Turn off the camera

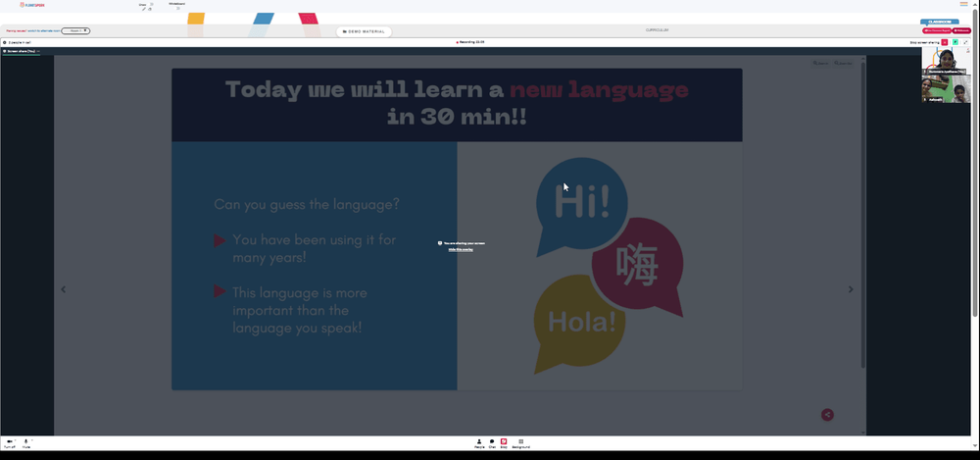9,442
